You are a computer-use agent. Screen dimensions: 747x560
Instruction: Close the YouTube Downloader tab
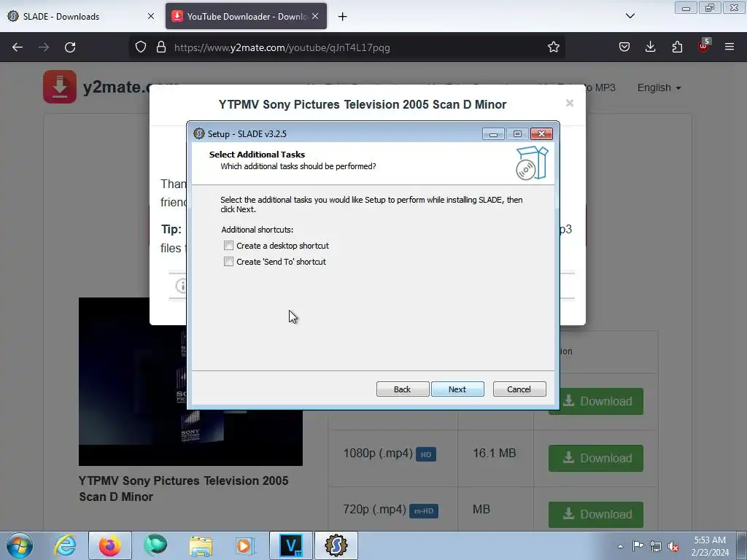point(315,16)
